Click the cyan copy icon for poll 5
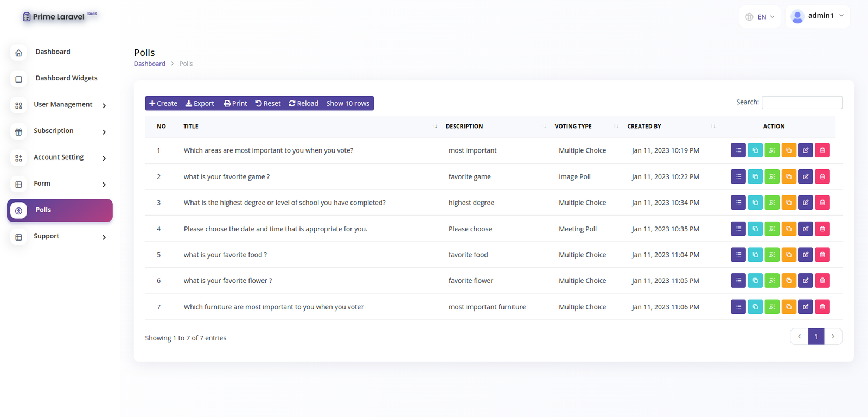The image size is (868, 417). pos(755,255)
